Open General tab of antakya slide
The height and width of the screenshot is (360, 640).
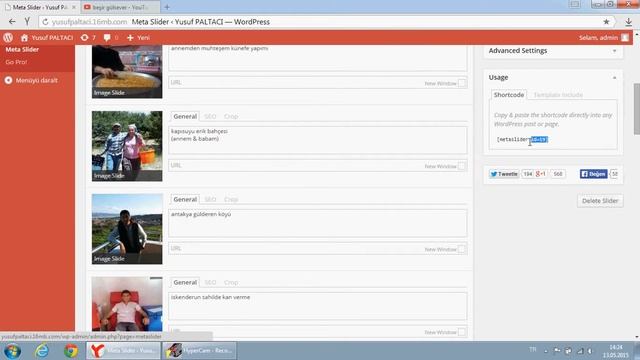point(185,200)
